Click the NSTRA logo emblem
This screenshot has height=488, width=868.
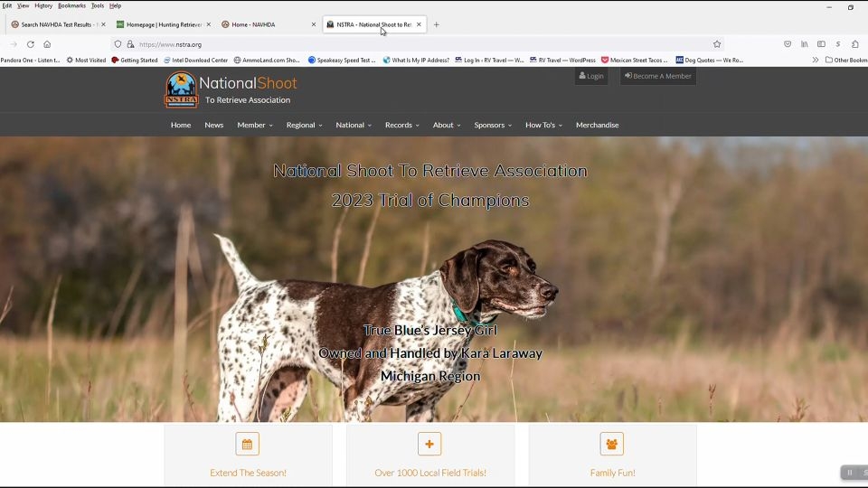(x=181, y=89)
